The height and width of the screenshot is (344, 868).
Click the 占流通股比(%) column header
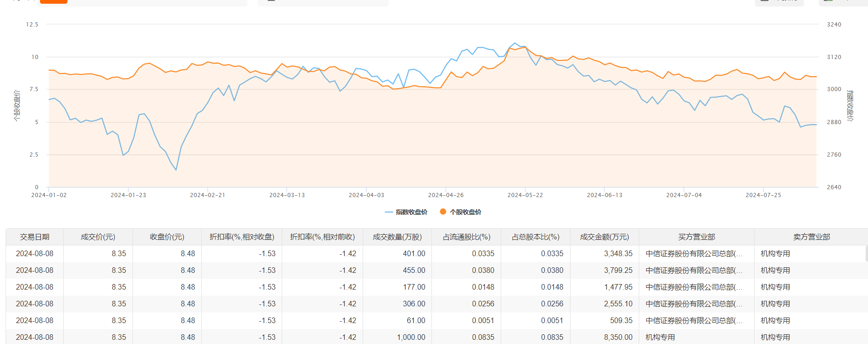coord(466,237)
